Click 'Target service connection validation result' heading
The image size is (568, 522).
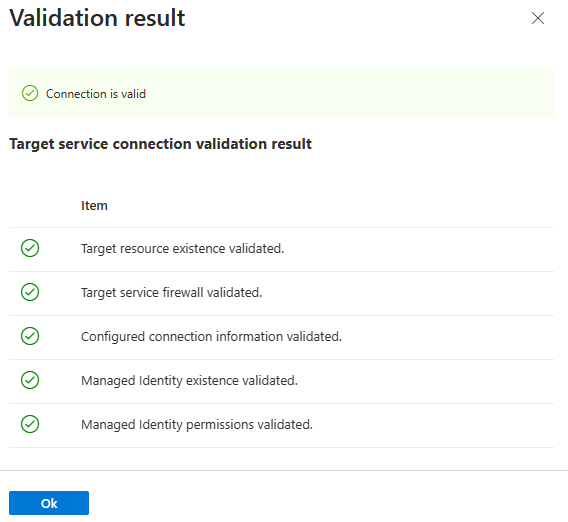160,144
